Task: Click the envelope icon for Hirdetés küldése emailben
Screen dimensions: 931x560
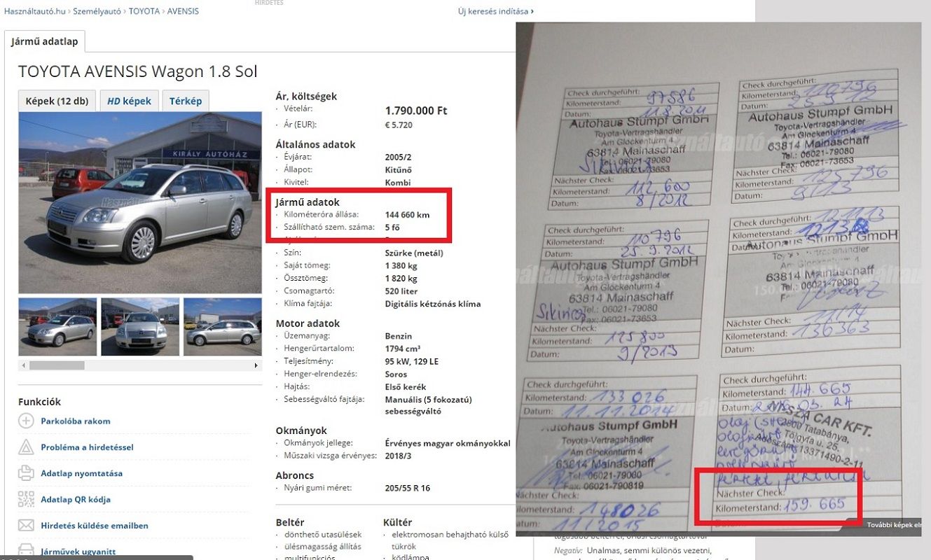Action: [26, 525]
